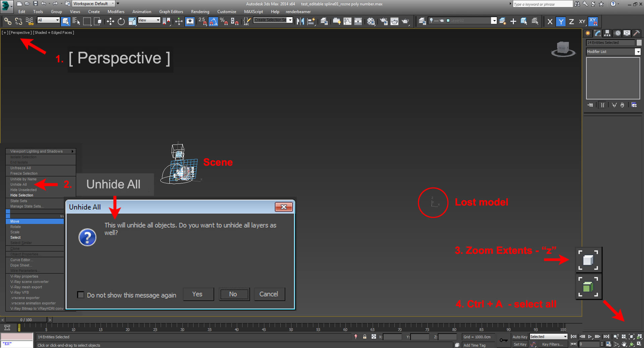Image resolution: width=644 pixels, height=348 pixels.
Task: Open the Modifiers menu
Action: (116, 12)
